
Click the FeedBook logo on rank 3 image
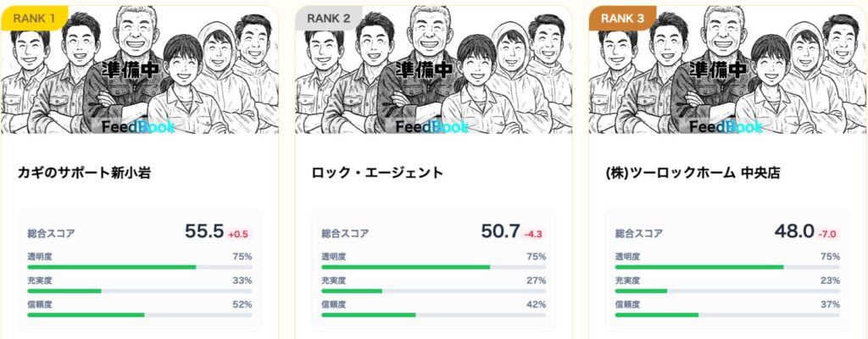[725, 127]
